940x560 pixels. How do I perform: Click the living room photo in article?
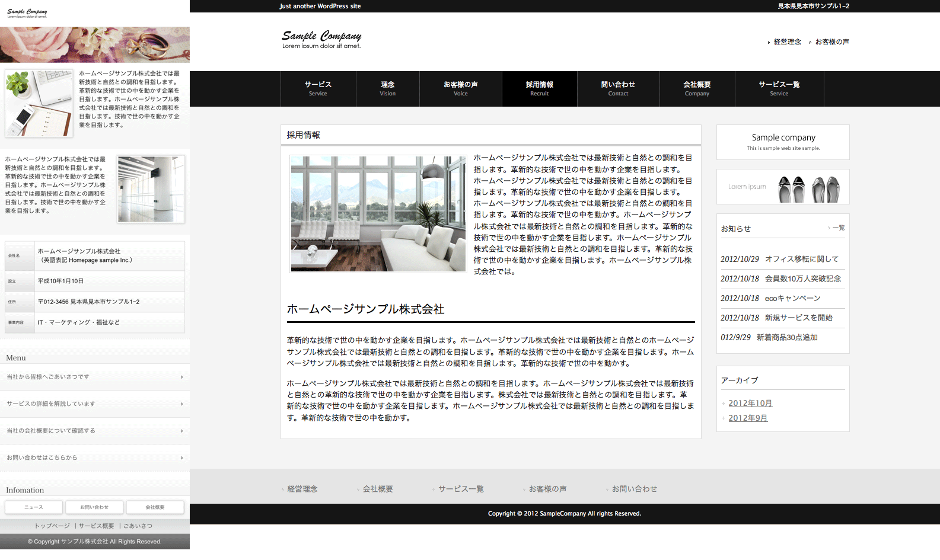point(378,213)
